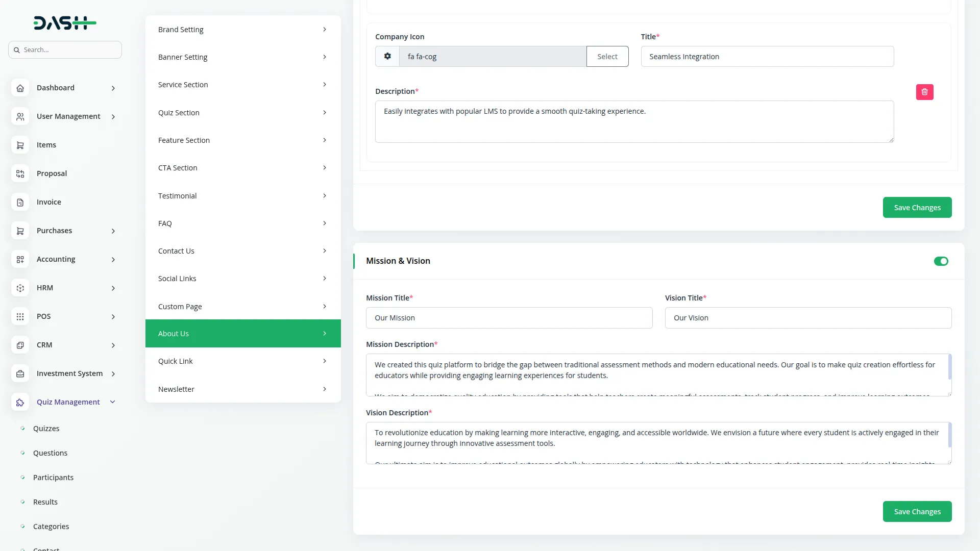Click the Investment System briefcase icon

pyautogui.click(x=20, y=373)
